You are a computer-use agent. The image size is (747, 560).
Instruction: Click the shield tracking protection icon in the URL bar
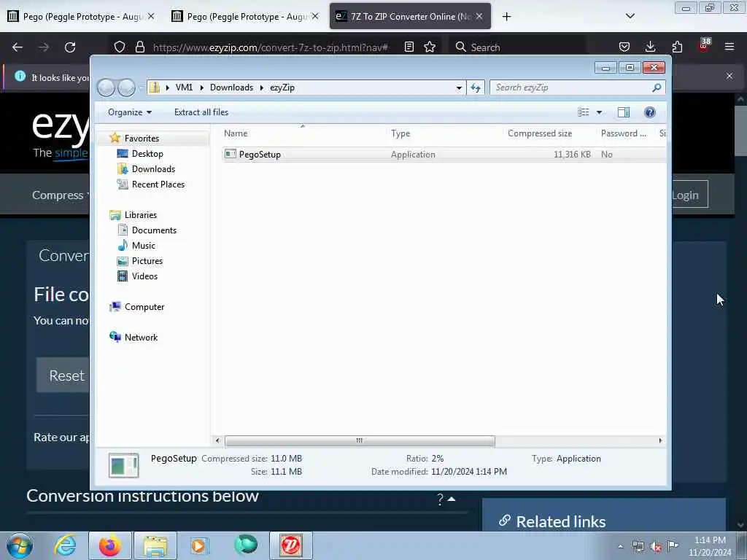tap(120, 47)
